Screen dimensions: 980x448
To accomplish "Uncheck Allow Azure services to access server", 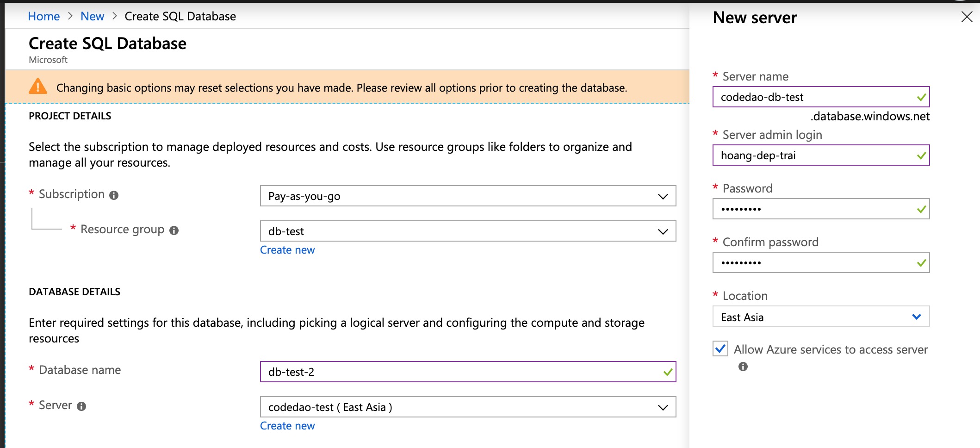I will [x=720, y=348].
